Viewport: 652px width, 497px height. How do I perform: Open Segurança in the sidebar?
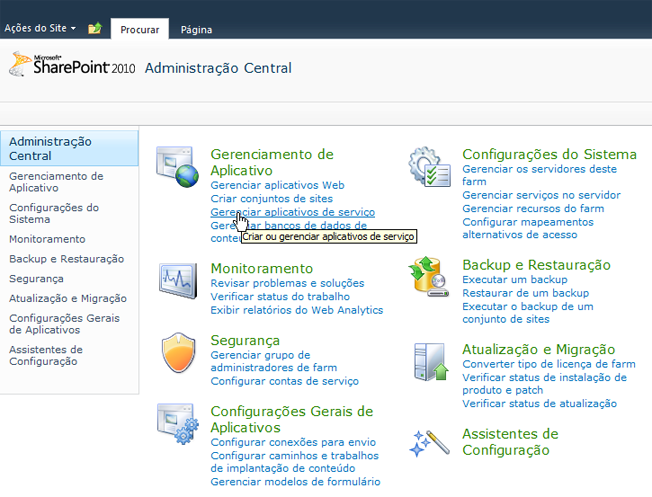[x=36, y=279]
